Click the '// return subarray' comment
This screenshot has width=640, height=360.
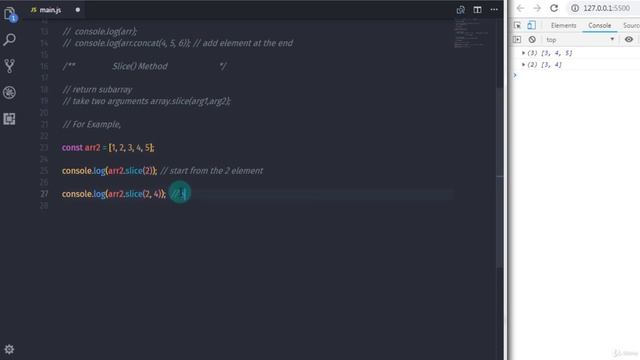click(x=98, y=89)
